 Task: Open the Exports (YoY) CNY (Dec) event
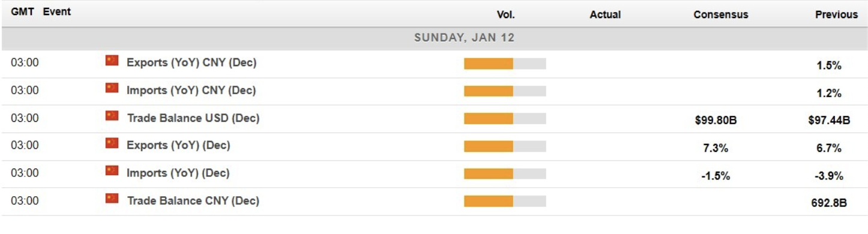coord(191,62)
